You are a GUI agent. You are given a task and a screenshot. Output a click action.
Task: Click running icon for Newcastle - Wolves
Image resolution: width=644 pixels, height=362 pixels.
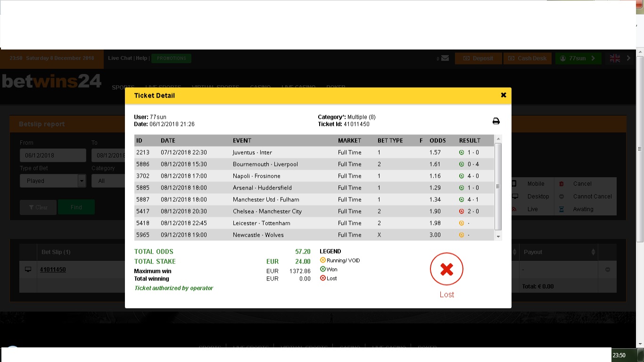click(462, 235)
